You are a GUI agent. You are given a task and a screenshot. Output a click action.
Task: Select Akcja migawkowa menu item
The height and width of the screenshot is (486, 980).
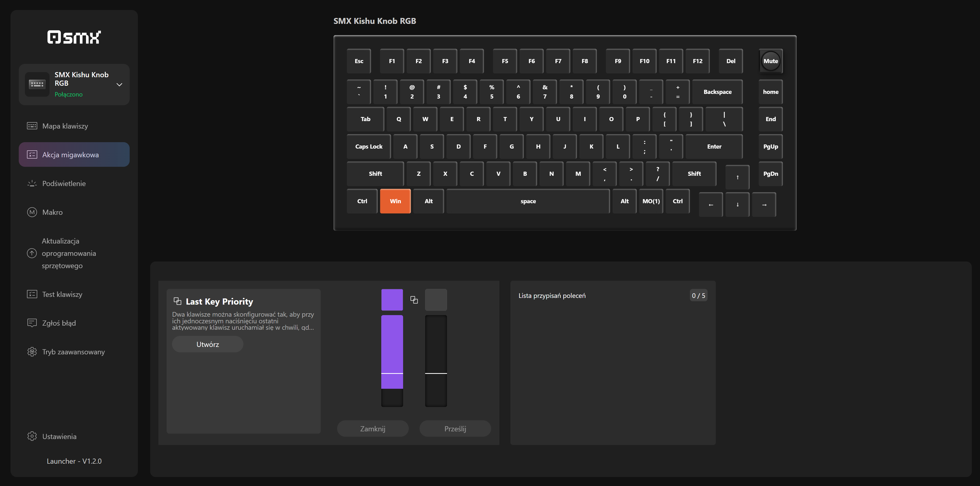point(70,155)
